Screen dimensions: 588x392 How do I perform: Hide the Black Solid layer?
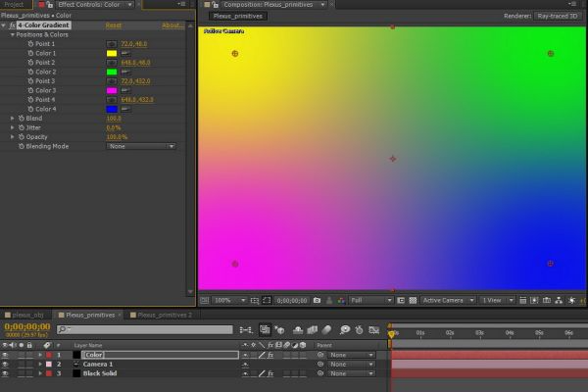click(x=5, y=373)
